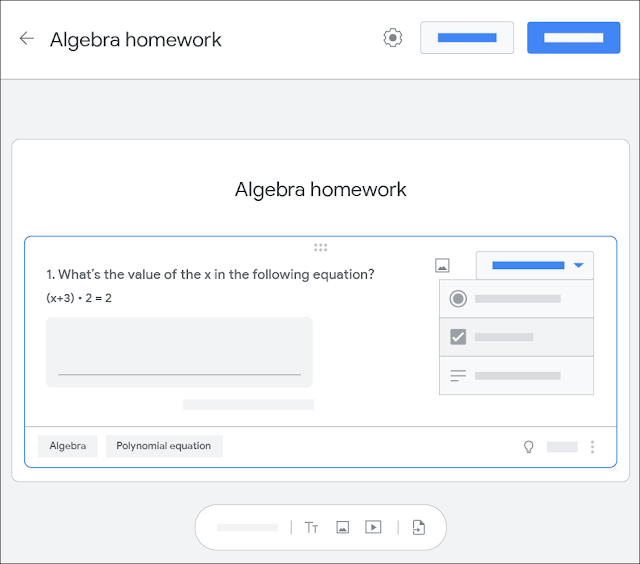This screenshot has width=640, height=564.
Task: Open the three-dot more options menu
Action: click(592, 447)
